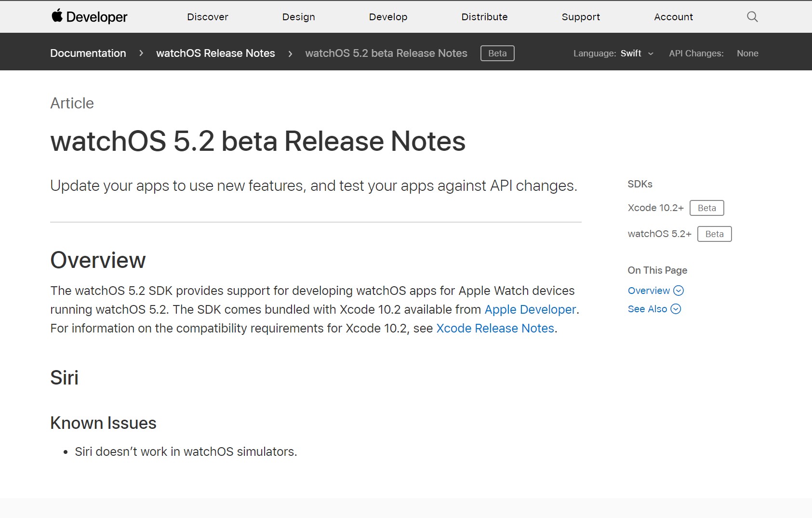This screenshot has width=812, height=518.
Task: Click the Overview section heading
Action: pos(98,260)
